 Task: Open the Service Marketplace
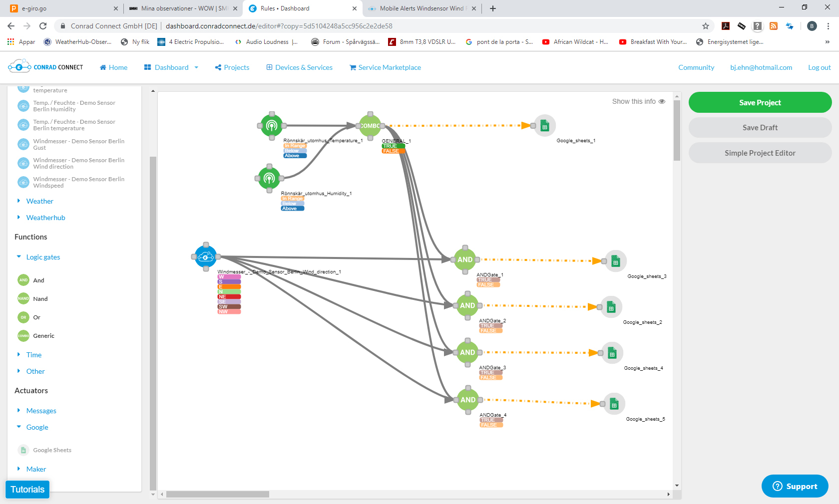[385, 67]
